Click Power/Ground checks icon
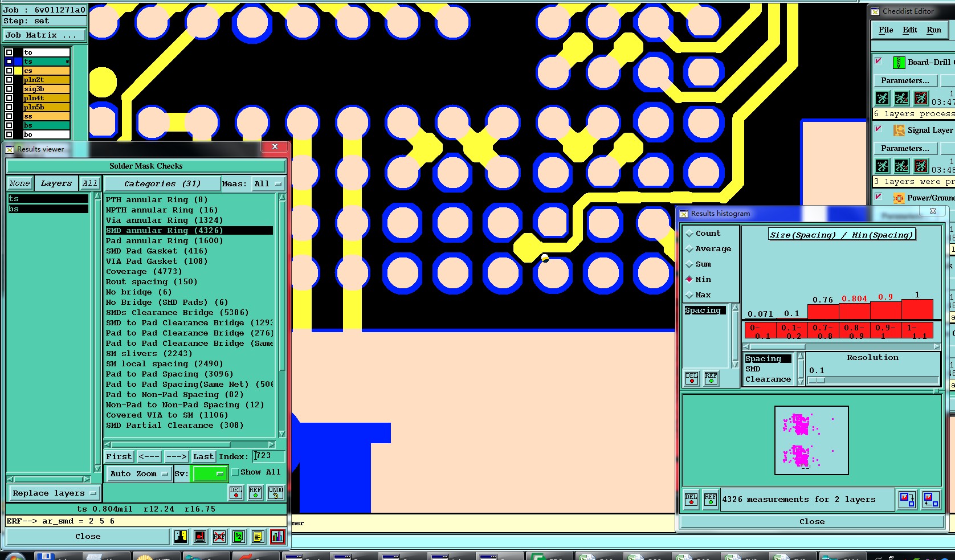 click(899, 198)
